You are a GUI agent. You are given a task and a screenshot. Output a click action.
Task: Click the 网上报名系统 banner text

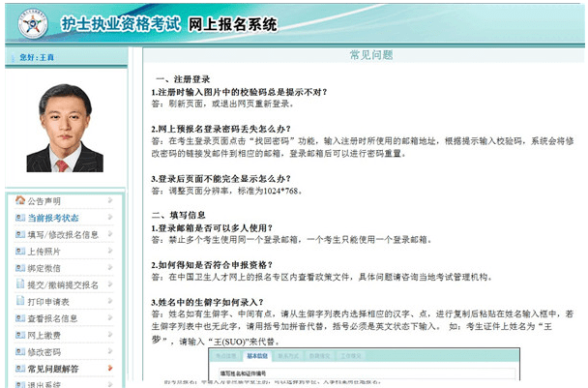coord(232,25)
